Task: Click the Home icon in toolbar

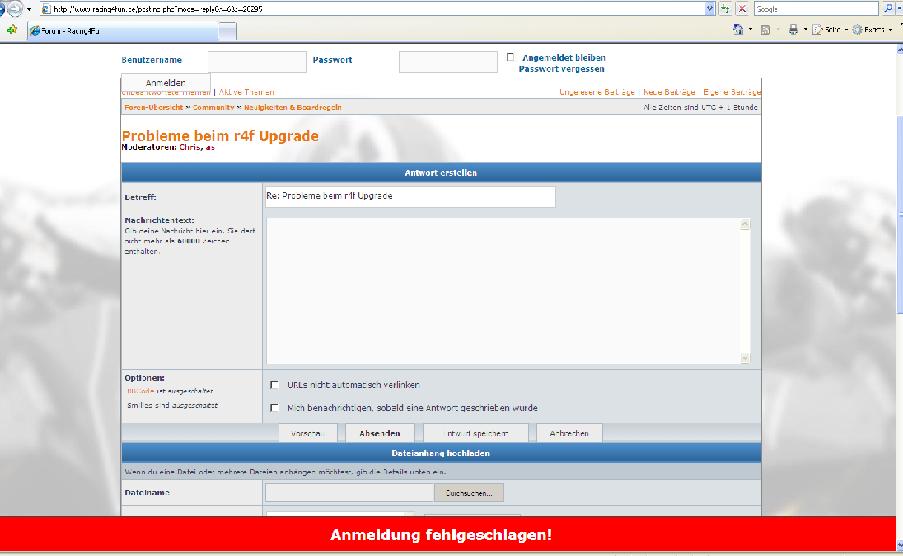Action: pyautogui.click(x=739, y=30)
